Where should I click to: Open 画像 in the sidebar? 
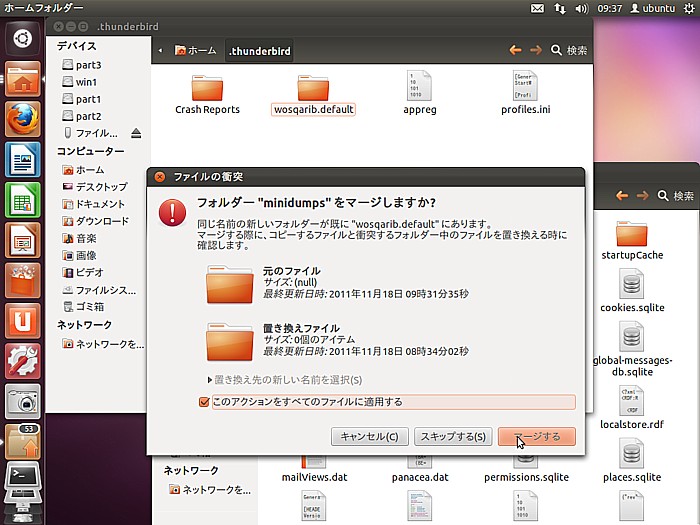79,255
